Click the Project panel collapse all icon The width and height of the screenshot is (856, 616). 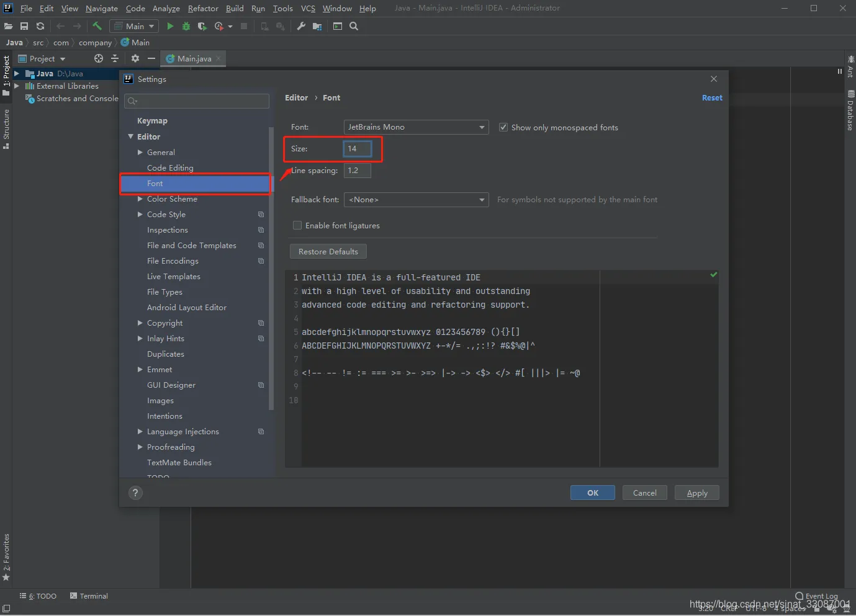[115, 58]
